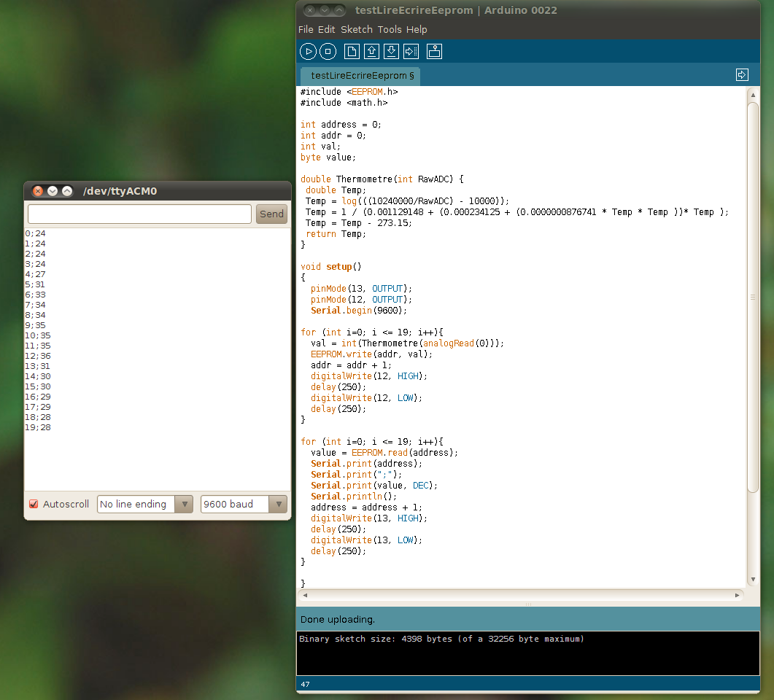Viewport: 774px width, 700px height.
Task: Click the Verify (play) toolbar icon
Action: tap(308, 51)
